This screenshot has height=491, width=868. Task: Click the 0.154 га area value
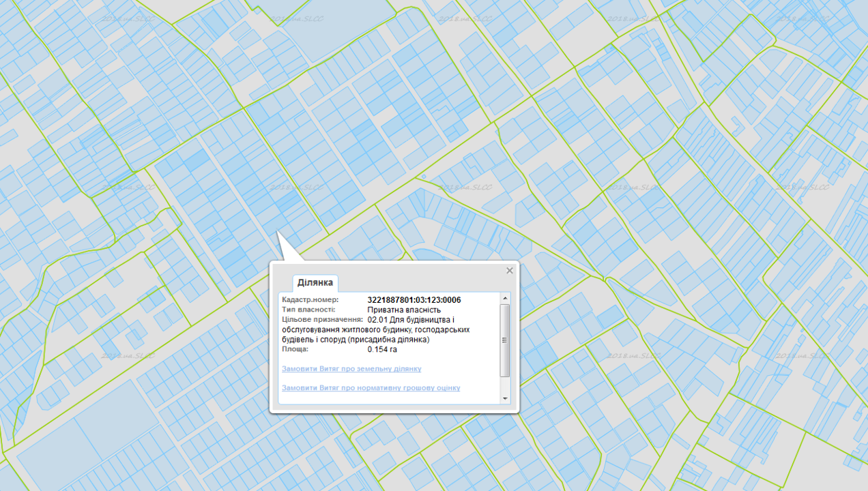pos(382,349)
